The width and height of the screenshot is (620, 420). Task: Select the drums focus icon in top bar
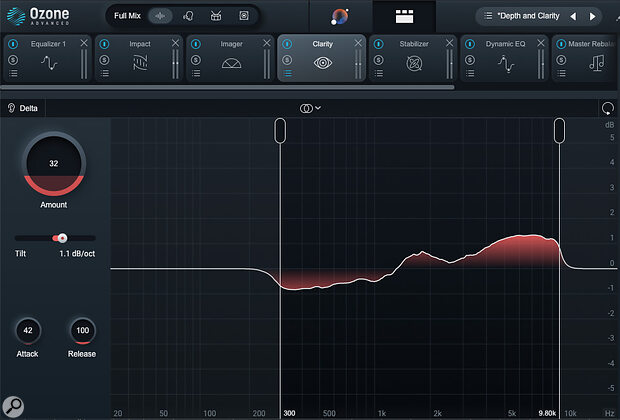tap(215, 17)
